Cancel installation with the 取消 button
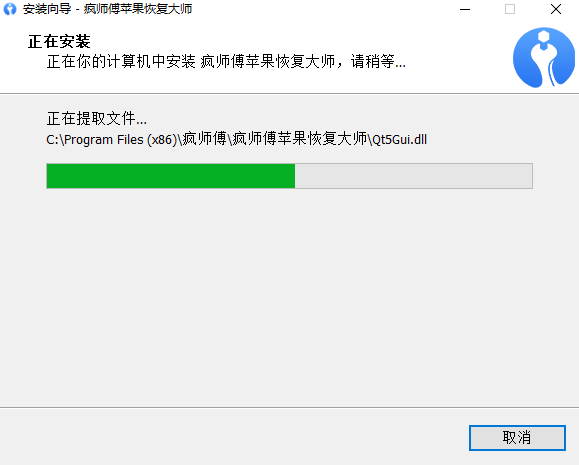Screen dimensions: 579x465 tap(517, 438)
